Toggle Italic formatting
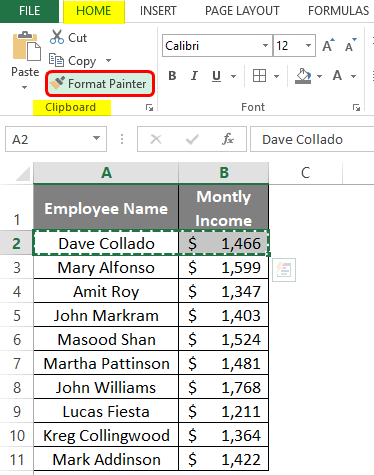 tap(194, 76)
